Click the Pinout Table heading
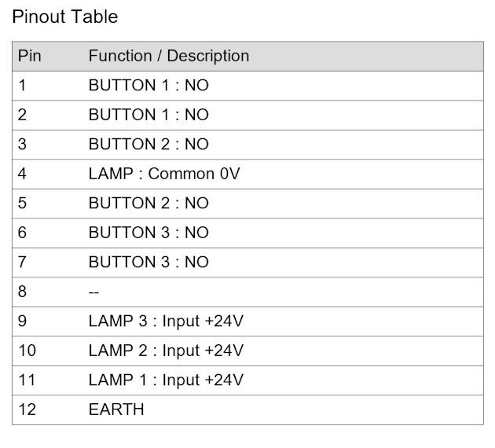 pyautogui.click(x=64, y=17)
